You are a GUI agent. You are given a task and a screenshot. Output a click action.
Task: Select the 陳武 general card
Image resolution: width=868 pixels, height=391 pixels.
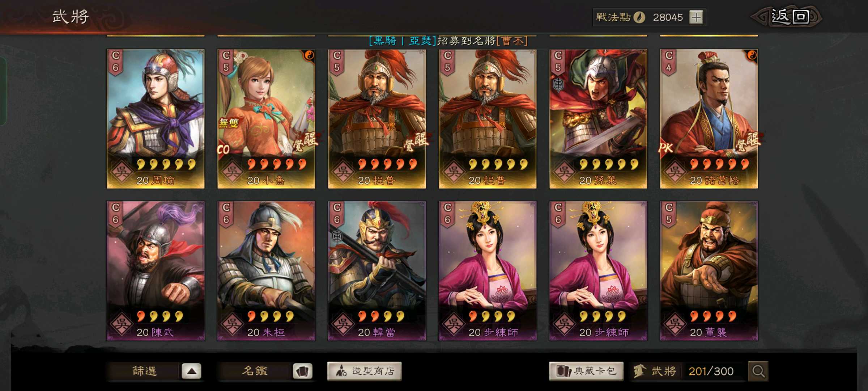click(x=156, y=271)
